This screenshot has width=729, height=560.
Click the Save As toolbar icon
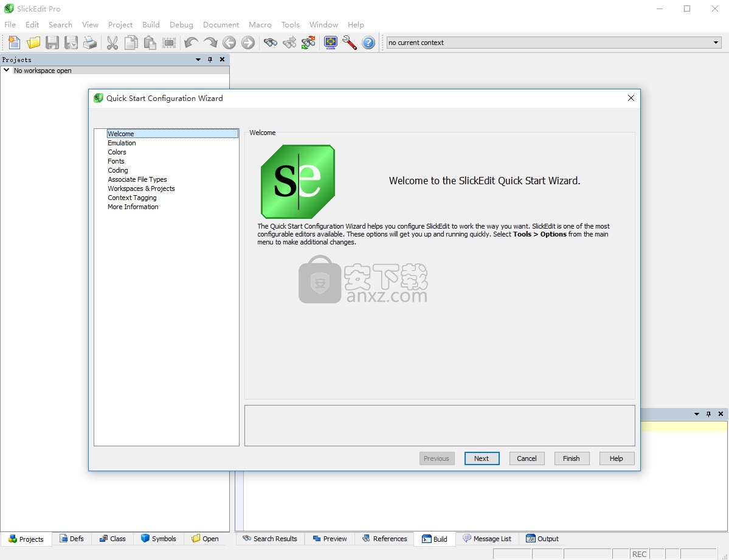(71, 43)
